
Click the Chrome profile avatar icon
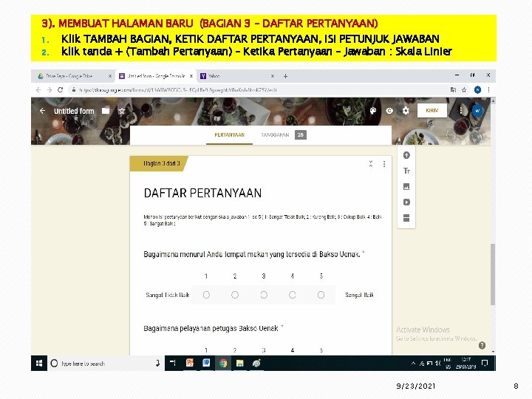pos(478,90)
